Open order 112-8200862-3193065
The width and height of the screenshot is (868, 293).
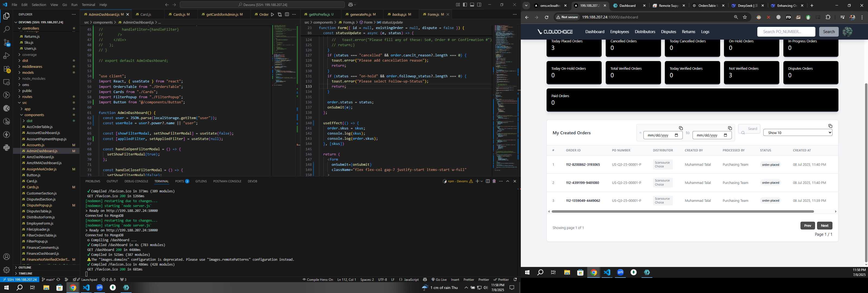[x=583, y=164]
